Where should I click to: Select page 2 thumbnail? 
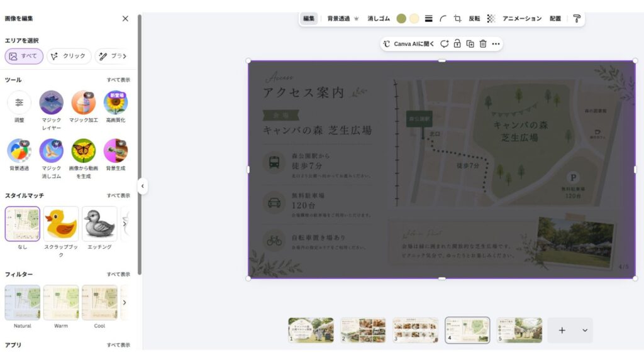(363, 330)
